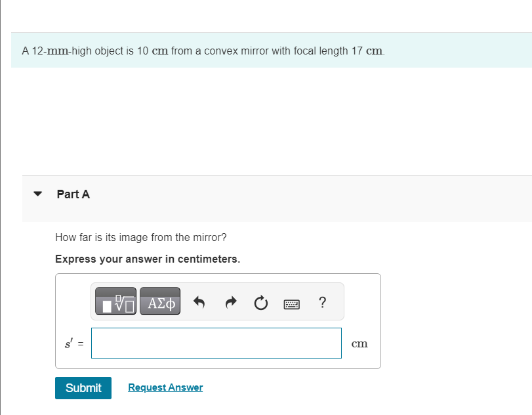
Task: Open the math templates palette button
Action: click(x=115, y=301)
